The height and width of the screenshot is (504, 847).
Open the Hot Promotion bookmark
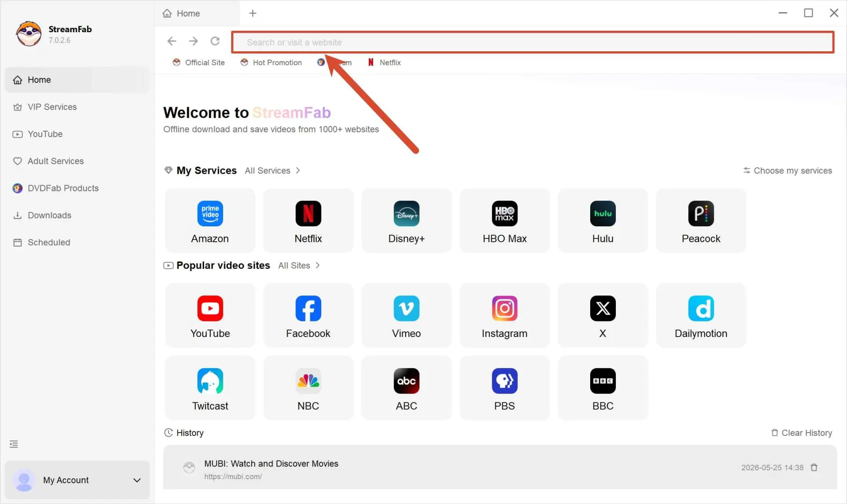271,63
